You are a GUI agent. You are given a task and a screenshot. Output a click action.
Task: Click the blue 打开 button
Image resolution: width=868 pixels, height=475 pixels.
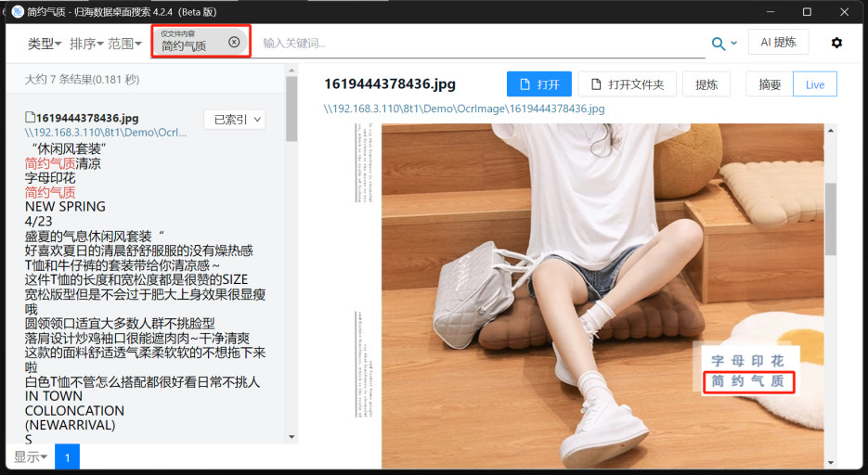539,84
